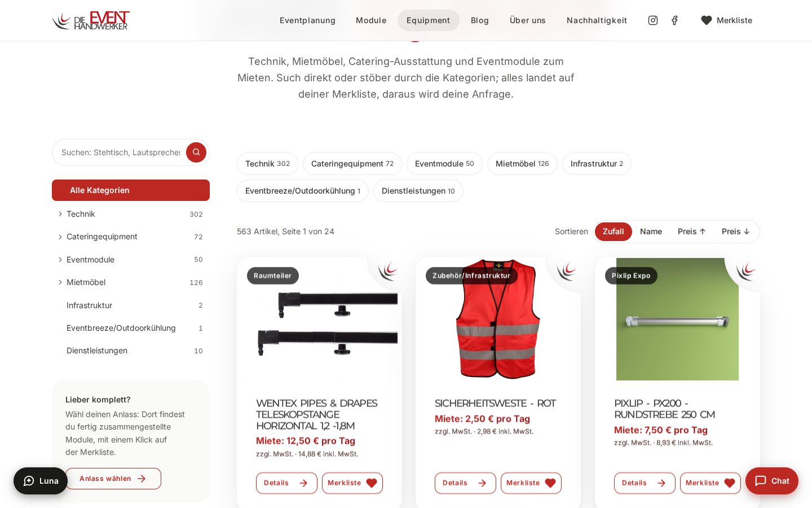Click the Die Eventhandwerker logo
This screenshot has width=812, height=508.
click(91, 20)
